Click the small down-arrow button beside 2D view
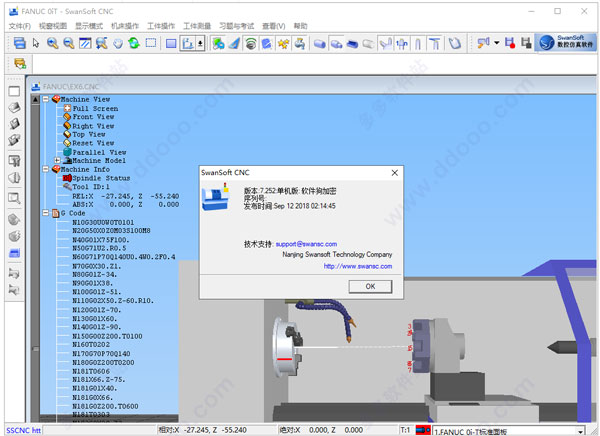This screenshot has width=600, height=436. point(201,43)
